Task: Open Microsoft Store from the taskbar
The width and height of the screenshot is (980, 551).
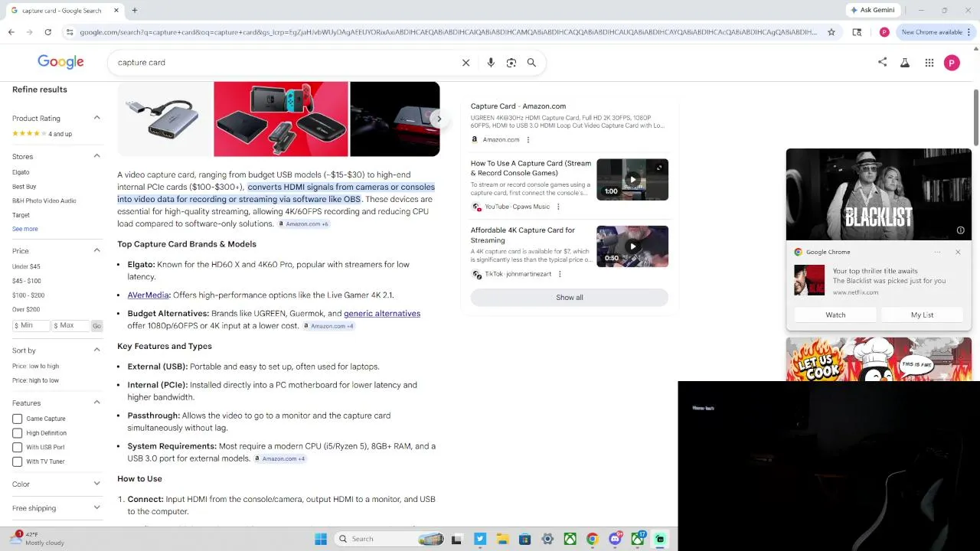Action: 525,539
